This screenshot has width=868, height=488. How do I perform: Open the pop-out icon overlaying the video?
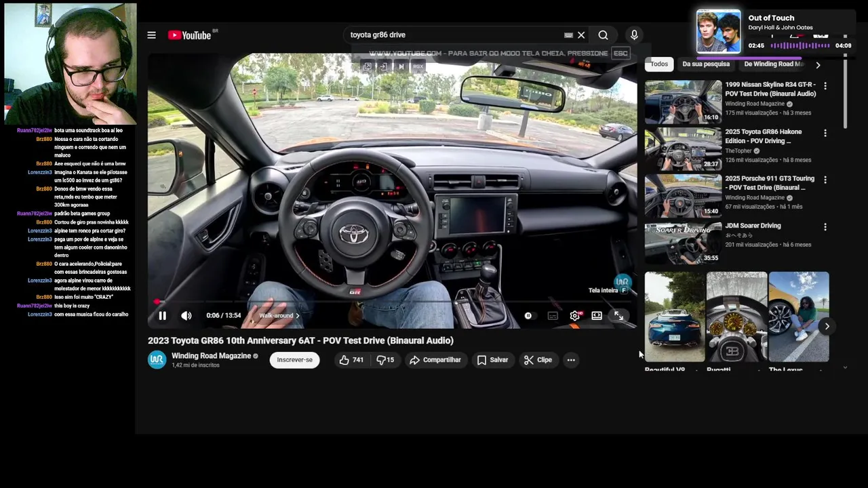pyautogui.click(x=367, y=66)
